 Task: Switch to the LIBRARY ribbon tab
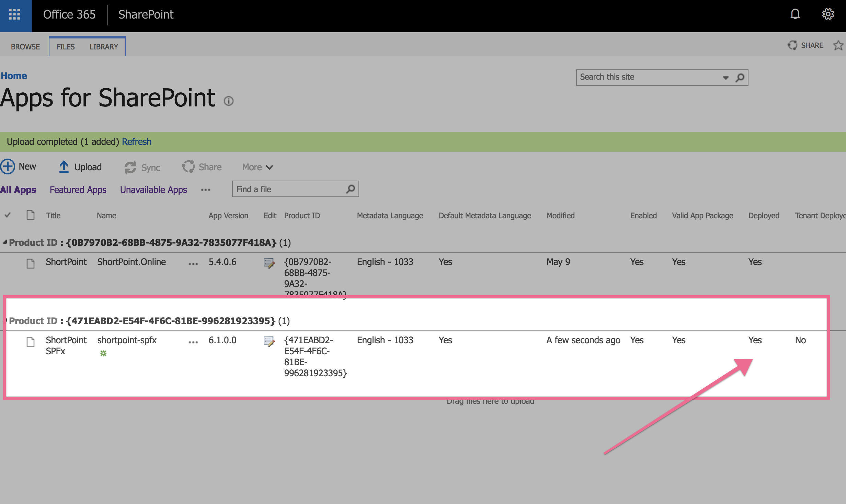coord(104,47)
